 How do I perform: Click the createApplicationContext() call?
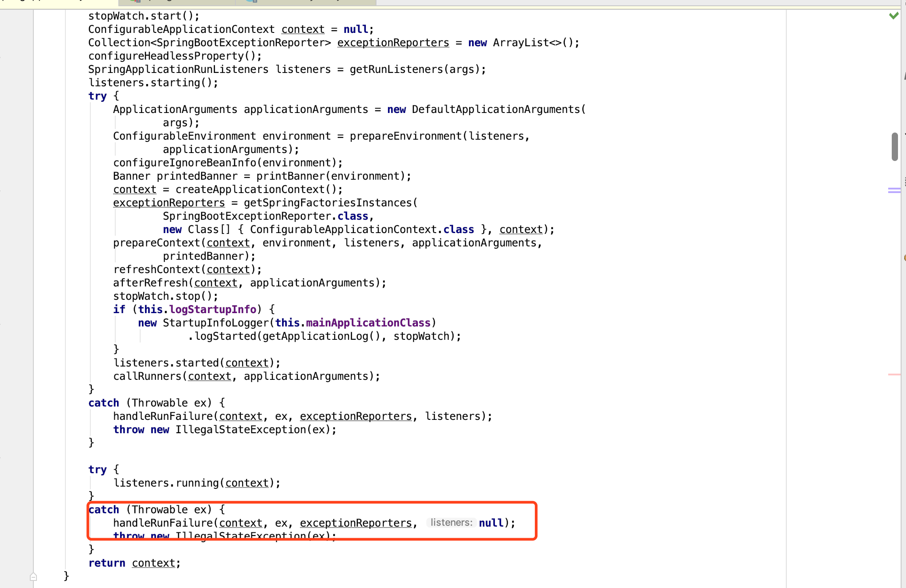[x=256, y=189]
